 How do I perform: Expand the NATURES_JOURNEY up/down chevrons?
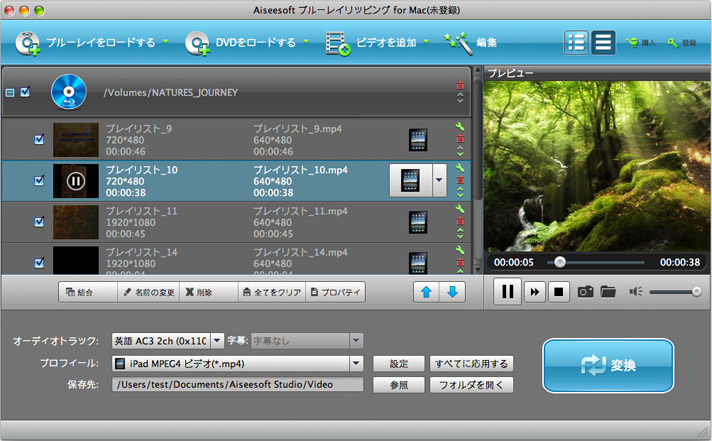460,98
